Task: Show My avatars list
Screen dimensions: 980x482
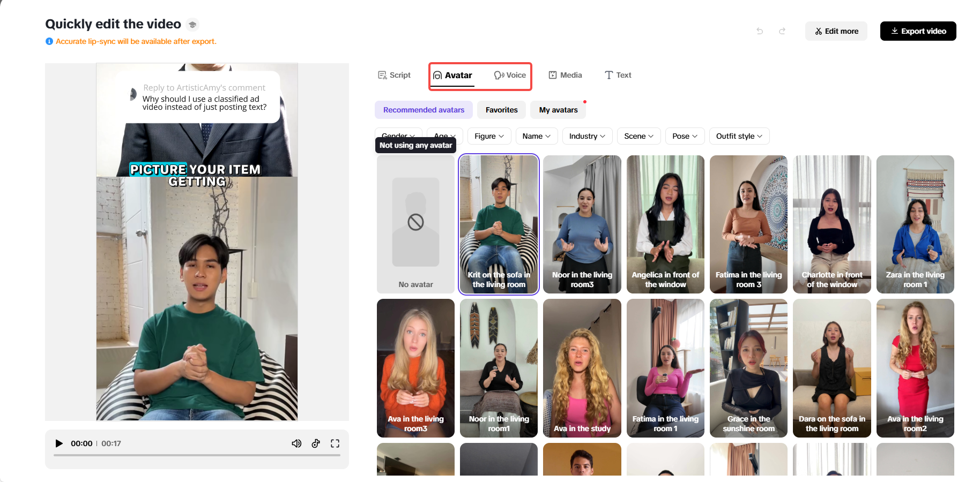Action: coord(558,110)
